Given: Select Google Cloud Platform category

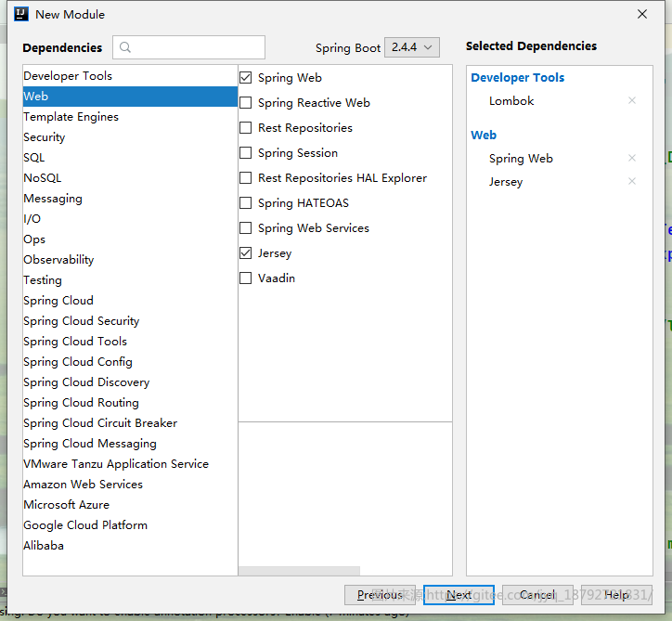Looking at the screenshot, I should [130, 525].
